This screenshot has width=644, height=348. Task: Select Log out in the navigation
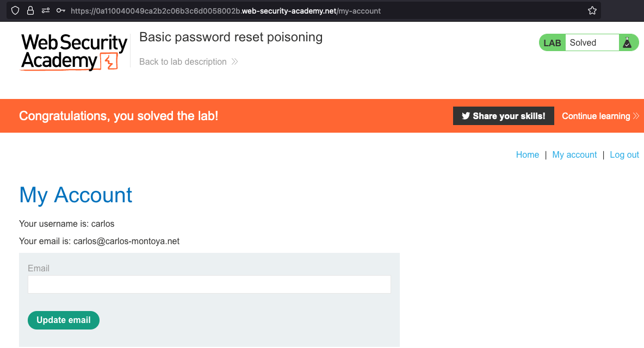tap(624, 155)
